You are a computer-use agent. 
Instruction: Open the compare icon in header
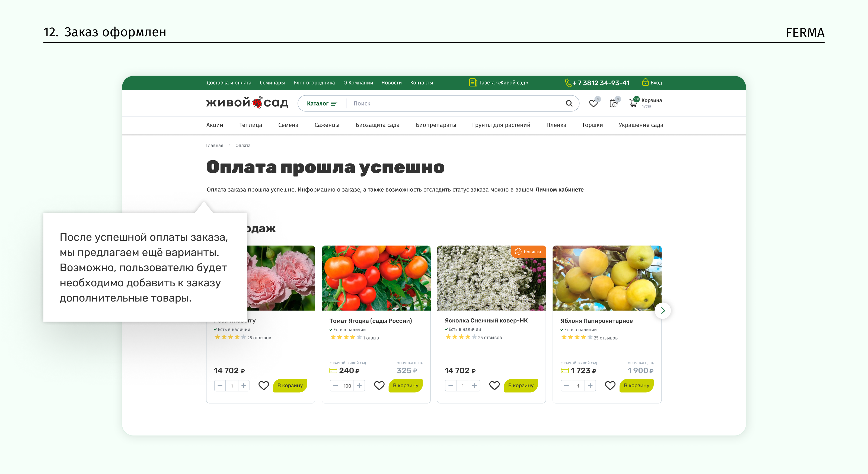[x=613, y=103]
